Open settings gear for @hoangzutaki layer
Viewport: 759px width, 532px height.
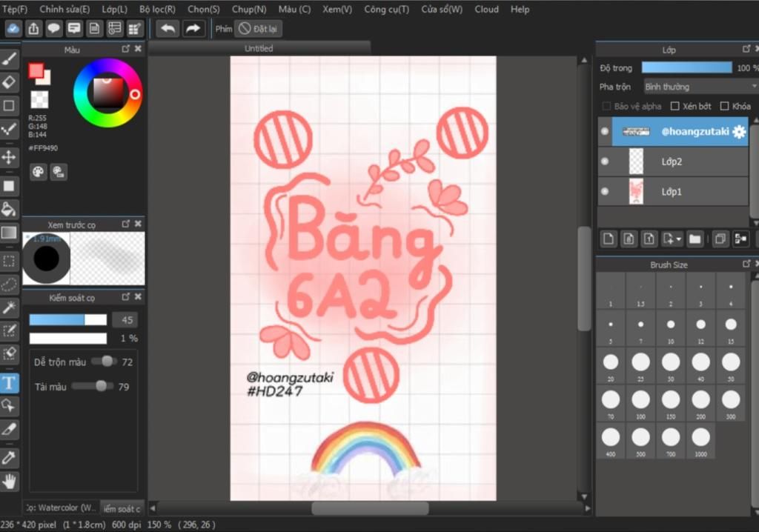[739, 132]
